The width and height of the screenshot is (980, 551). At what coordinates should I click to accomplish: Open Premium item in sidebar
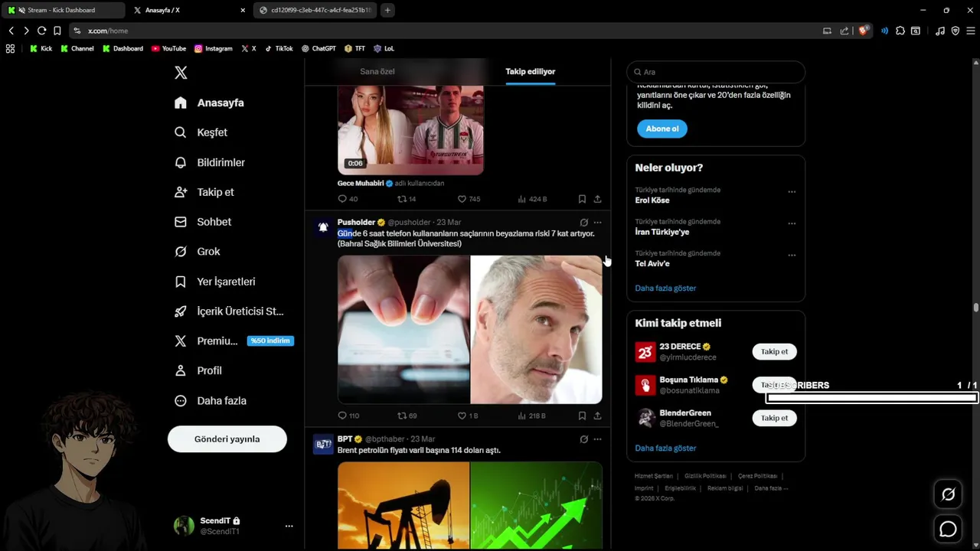tap(234, 341)
